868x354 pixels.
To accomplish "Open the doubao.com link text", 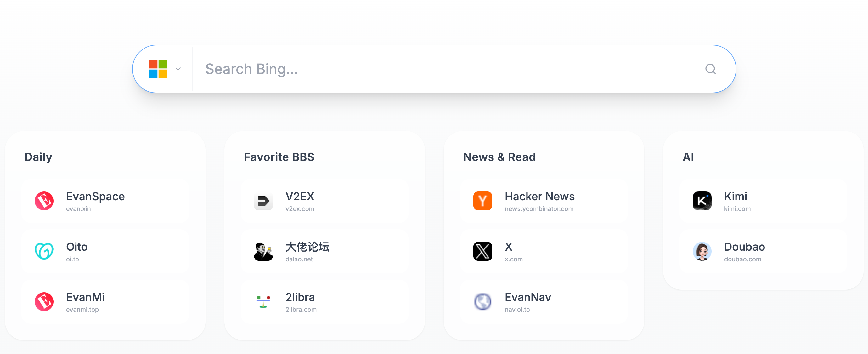I will click(742, 259).
